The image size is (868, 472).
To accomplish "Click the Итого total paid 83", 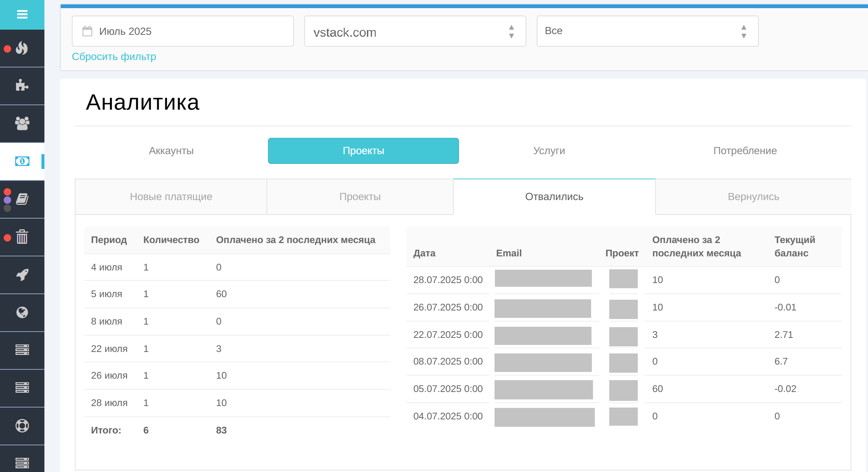I will click(221, 430).
